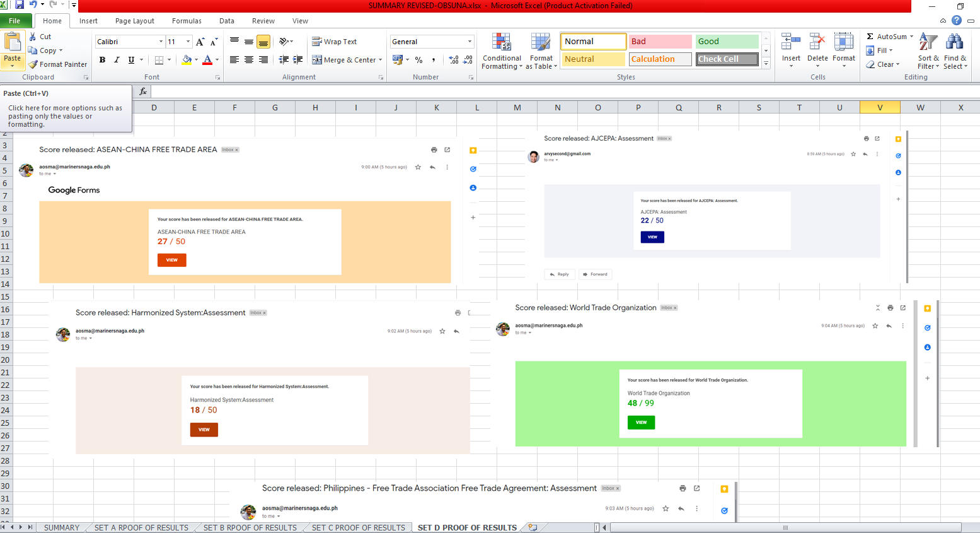Open Sort & Filter options
This screenshot has width=980, height=533.
coord(928,51)
